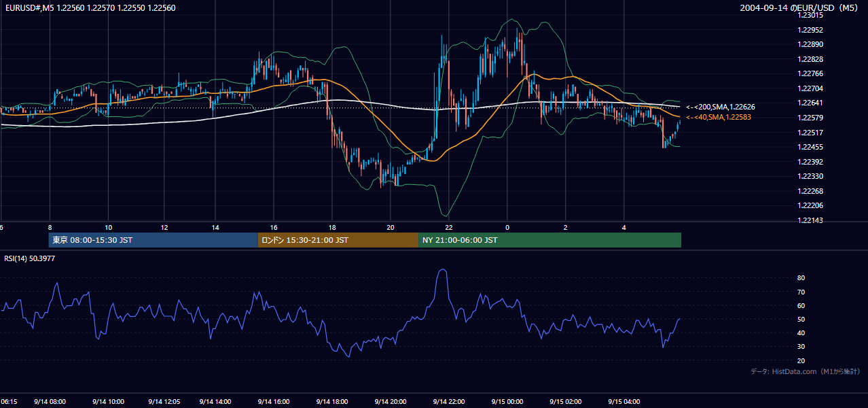Click hour tick 12 under the price chart

pos(164,227)
